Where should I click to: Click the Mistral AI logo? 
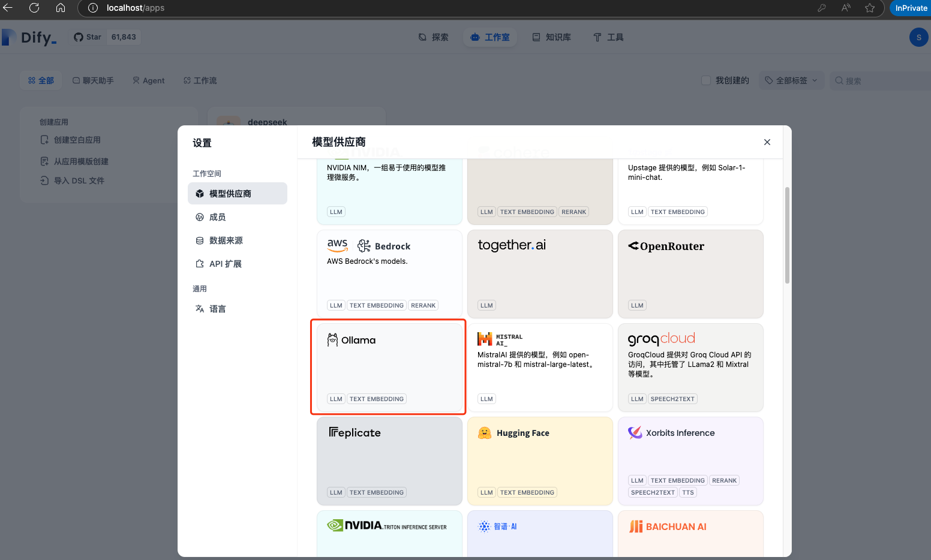[x=485, y=339]
